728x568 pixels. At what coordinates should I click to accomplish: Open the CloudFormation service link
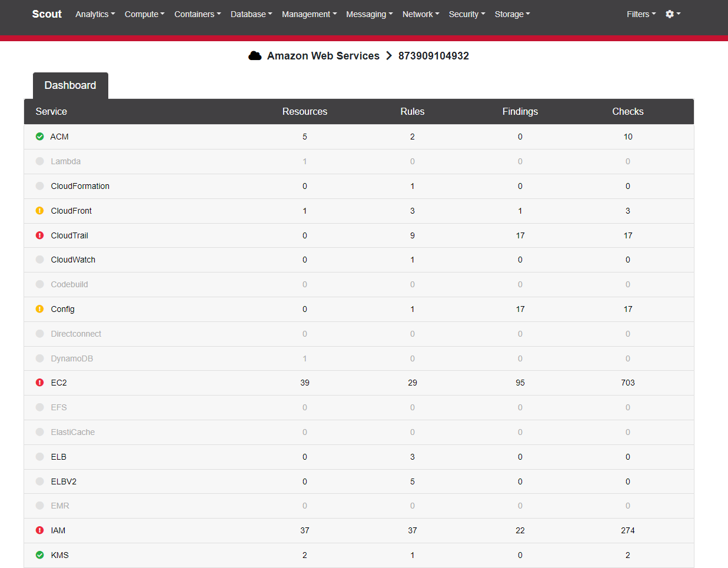pyautogui.click(x=80, y=186)
